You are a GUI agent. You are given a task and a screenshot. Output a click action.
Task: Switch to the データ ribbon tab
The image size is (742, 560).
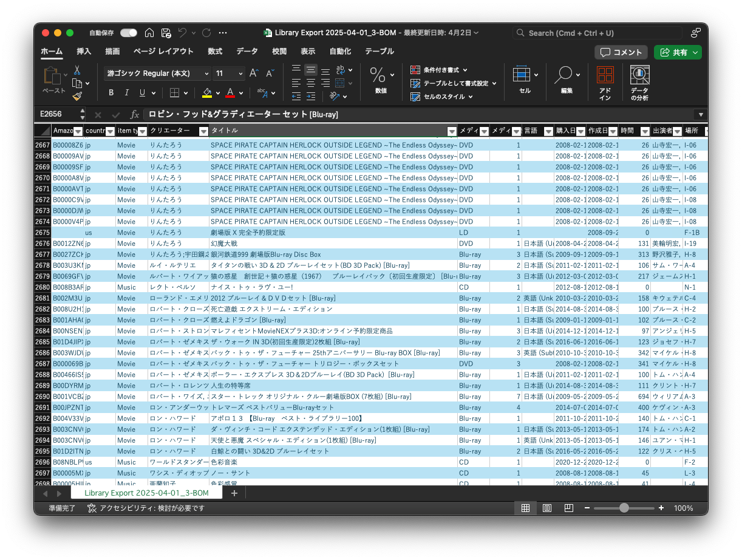pos(247,52)
